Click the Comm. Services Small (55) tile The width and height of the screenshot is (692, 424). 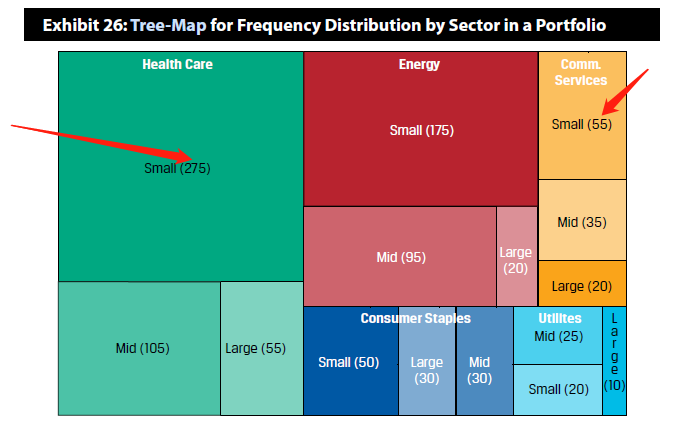582,116
